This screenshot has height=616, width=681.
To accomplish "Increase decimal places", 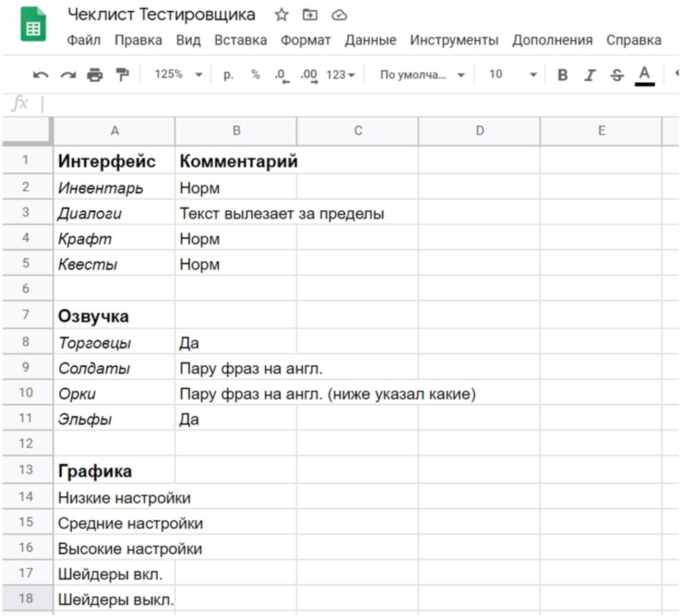I will tap(309, 75).
